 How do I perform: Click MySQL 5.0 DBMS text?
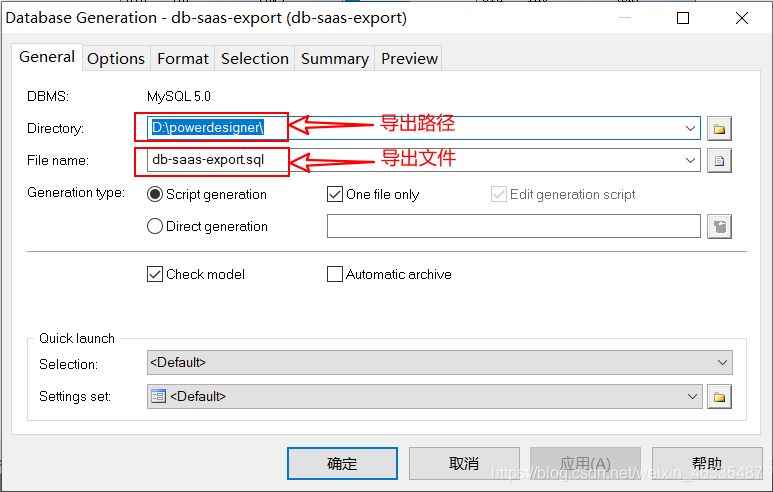[x=179, y=96]
